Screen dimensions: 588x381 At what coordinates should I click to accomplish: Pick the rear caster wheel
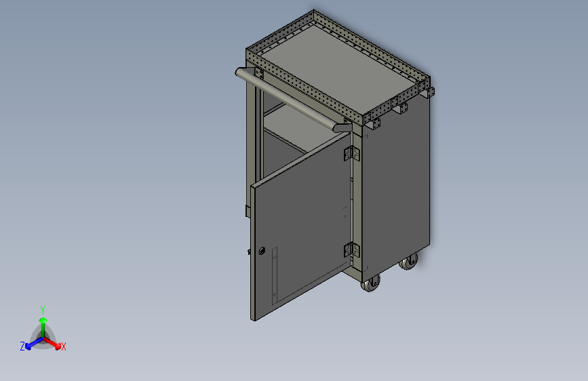coord(408,261)
